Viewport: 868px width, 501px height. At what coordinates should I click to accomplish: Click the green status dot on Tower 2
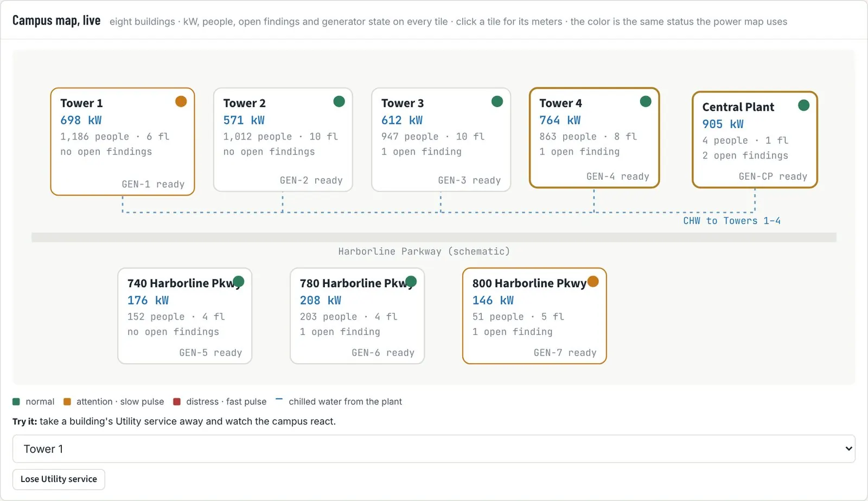(x=339, y=102)
